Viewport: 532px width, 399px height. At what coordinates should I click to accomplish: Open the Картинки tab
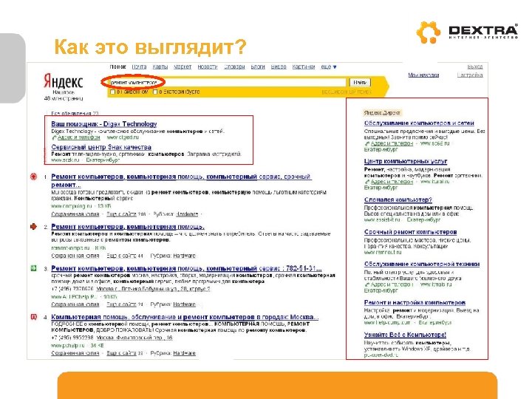304,66
